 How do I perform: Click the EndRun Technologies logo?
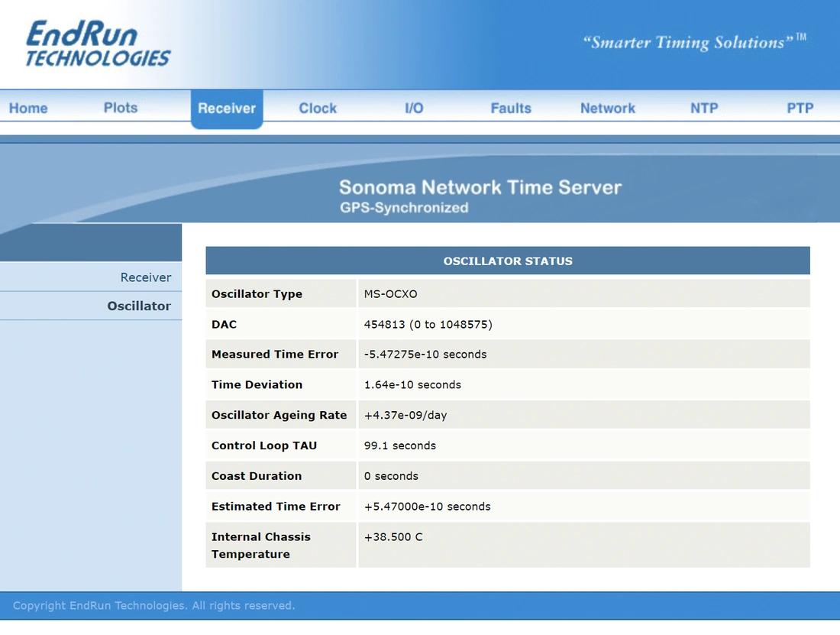(x=98, y=44)
